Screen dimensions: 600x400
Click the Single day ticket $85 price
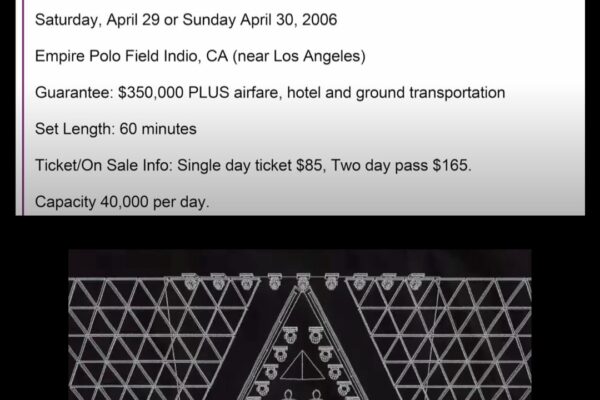(251, 165)
